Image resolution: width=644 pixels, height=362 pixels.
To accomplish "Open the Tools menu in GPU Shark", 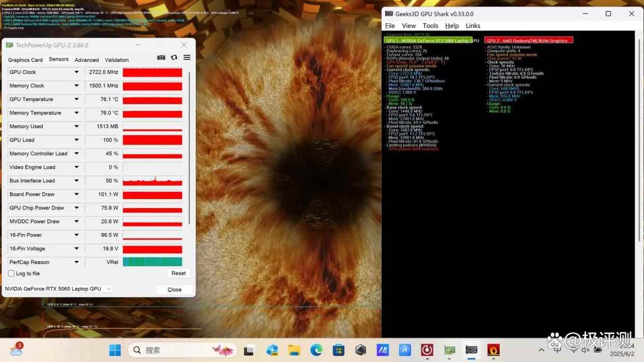I will [x=430, y=26].
